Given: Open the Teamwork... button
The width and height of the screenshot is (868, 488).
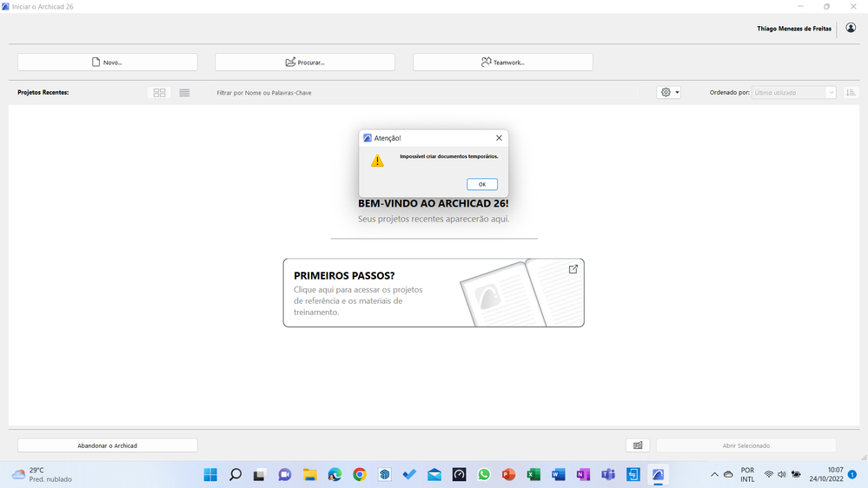Looking at the screenshot, I should [x=503, y=62].
